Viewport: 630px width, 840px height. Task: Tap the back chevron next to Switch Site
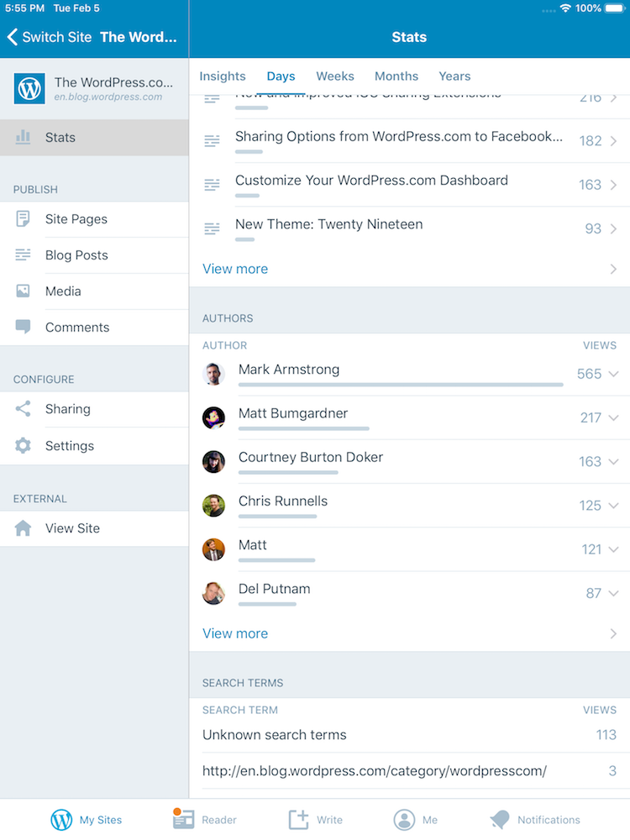pyautogui.click(x=13, y=37)
